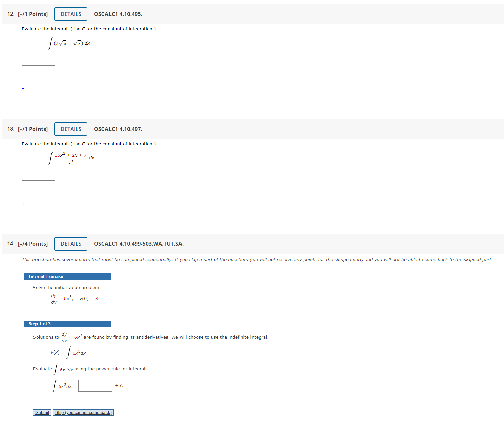
Task: Select the Tutorial Exercise header
Action: point(45,276)
